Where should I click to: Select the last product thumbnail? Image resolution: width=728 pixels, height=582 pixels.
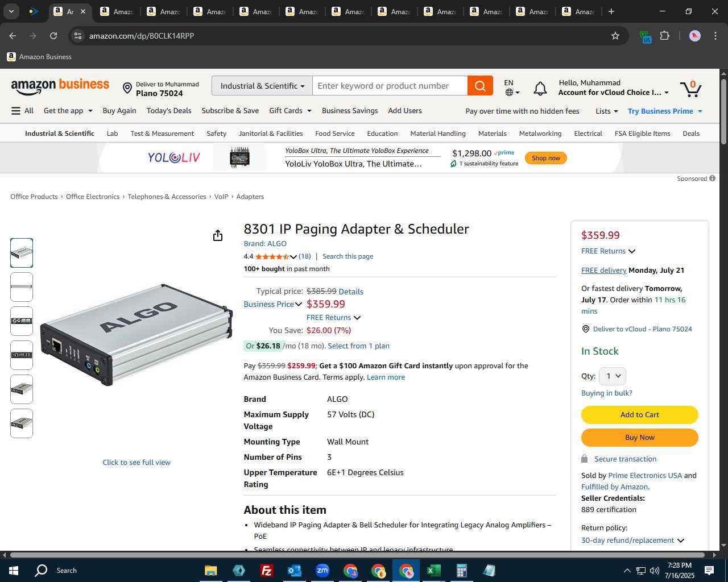coord(22,423)
